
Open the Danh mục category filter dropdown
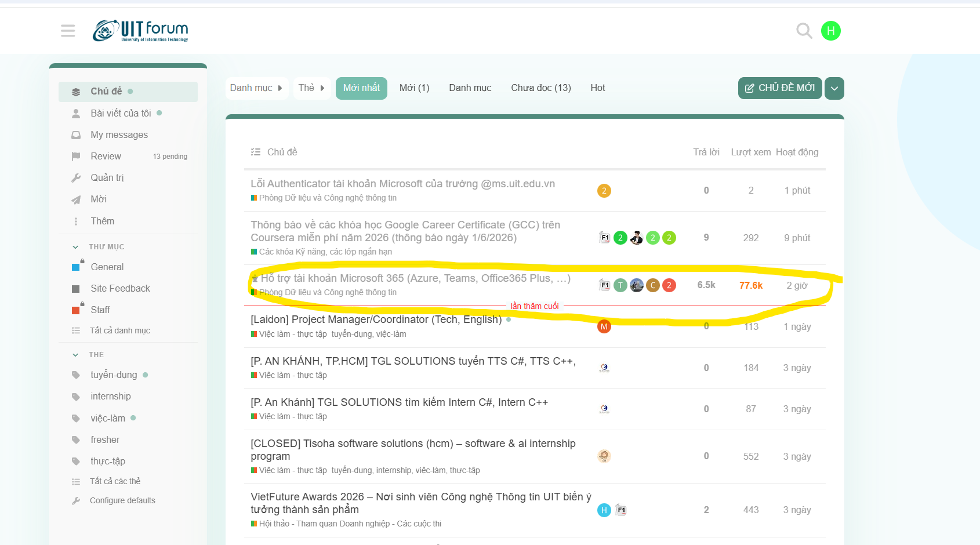pos(257,88)
